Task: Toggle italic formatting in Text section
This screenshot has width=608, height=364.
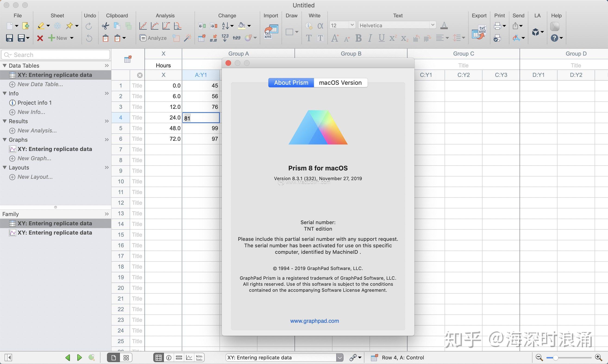Action: 370,38
